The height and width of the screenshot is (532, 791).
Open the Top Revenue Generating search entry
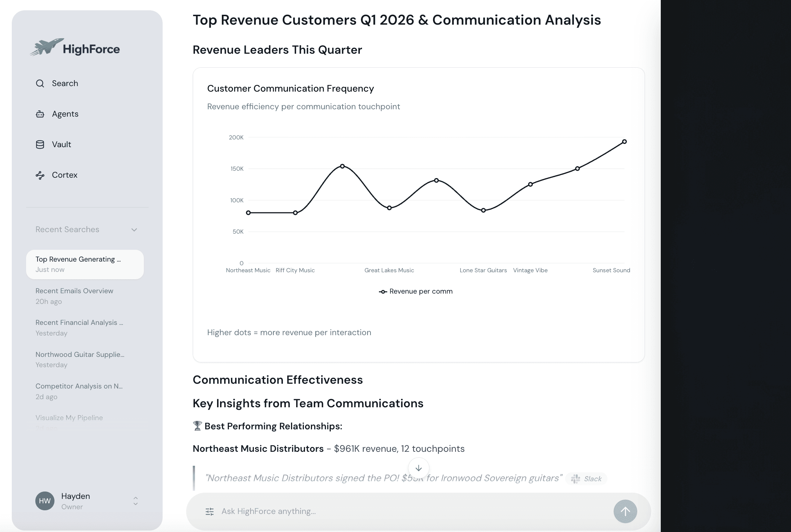[x=78, y=259]
